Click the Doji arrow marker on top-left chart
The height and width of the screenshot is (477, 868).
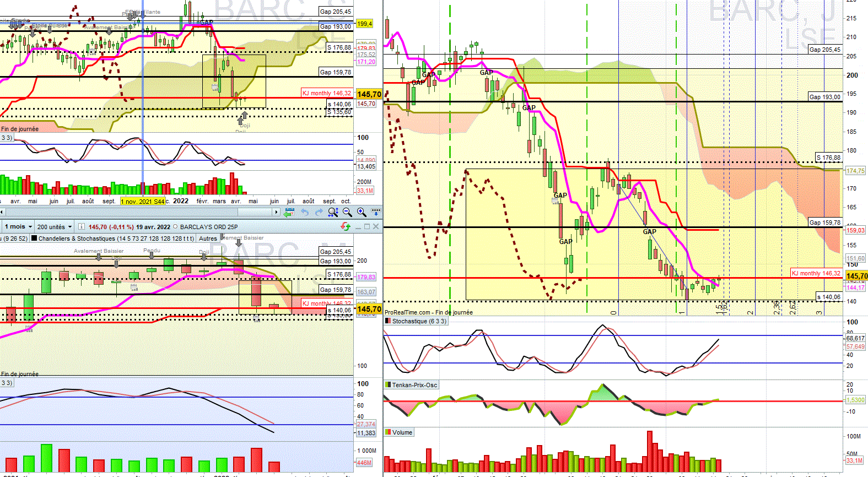click(244, 115)
